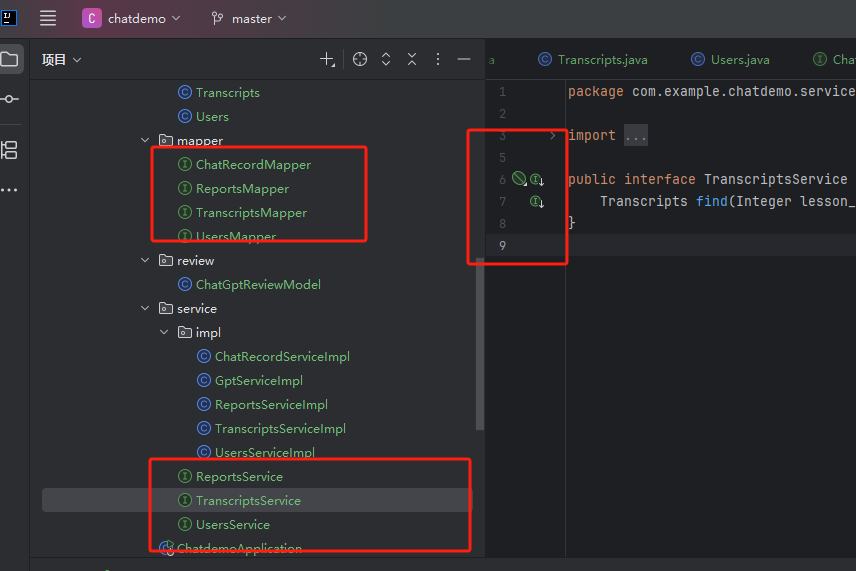Image resolution: width=856 pixels, height=571 pixels.
Task: Switch to the Users.java tab
Action: [730, 60]
